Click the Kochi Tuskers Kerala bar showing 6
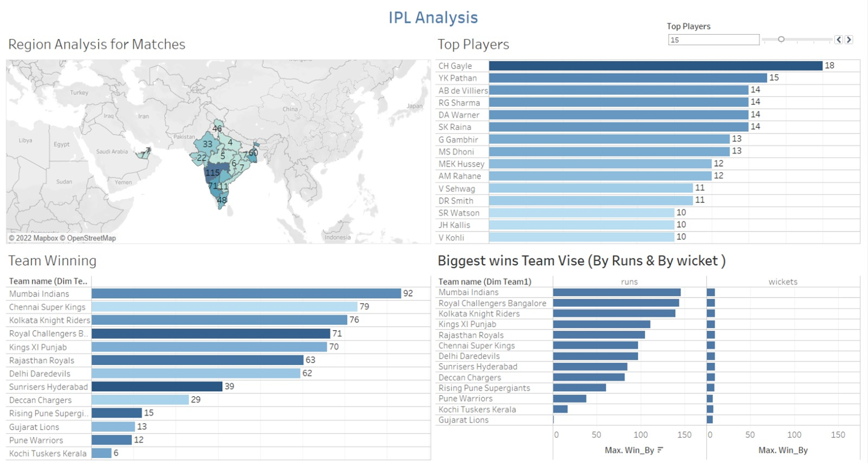This screenshot has width=868, height=463. [101, 453]
